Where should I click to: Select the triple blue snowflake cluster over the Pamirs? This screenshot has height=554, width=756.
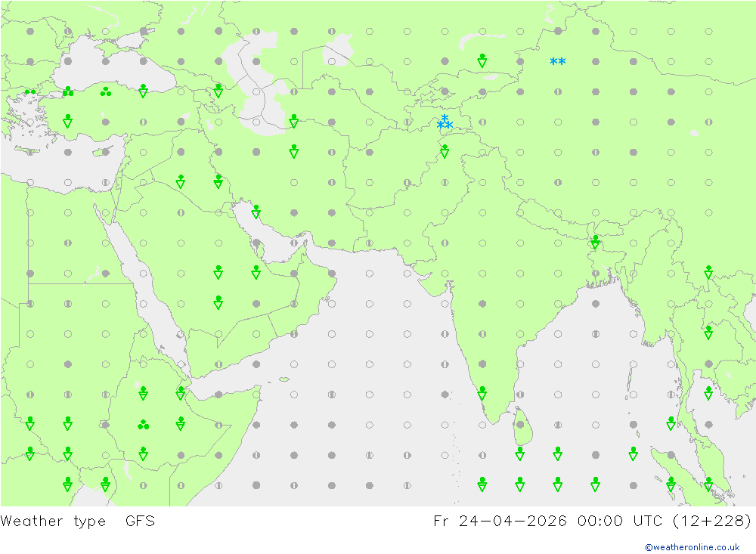pyautogui.click(x=445, y=122)
